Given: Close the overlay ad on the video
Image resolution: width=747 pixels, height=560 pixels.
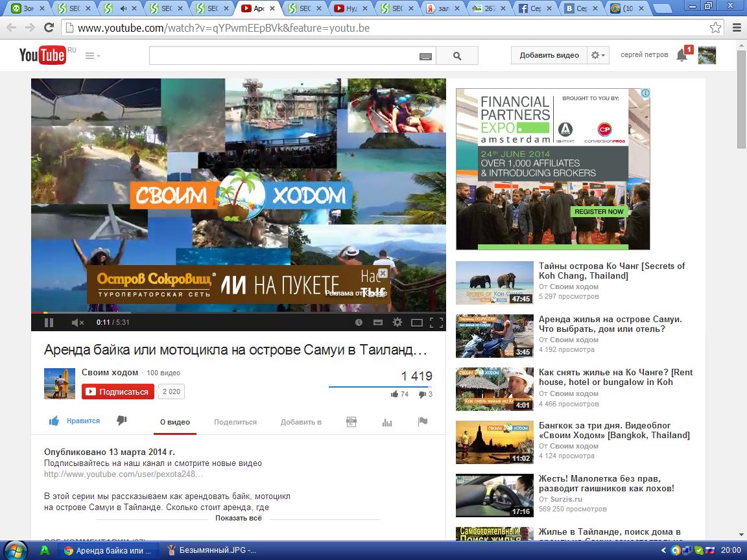Looking at the screenshot, I should [x=383, y=274].
